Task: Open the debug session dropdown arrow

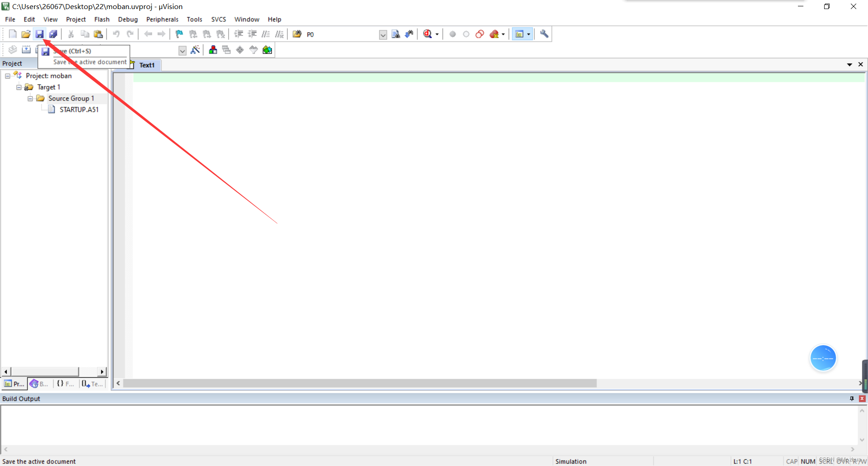Action: tap(437, 34)
